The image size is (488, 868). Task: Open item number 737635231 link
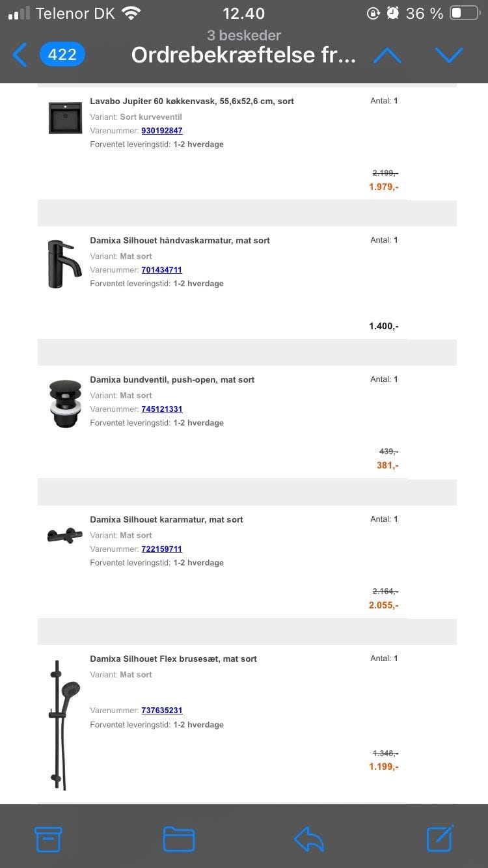(x=162, y=711)
